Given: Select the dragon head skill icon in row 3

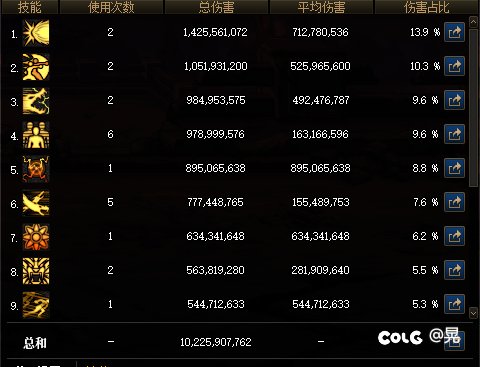Looking at the screenshot, I should (x=36, y=101).
